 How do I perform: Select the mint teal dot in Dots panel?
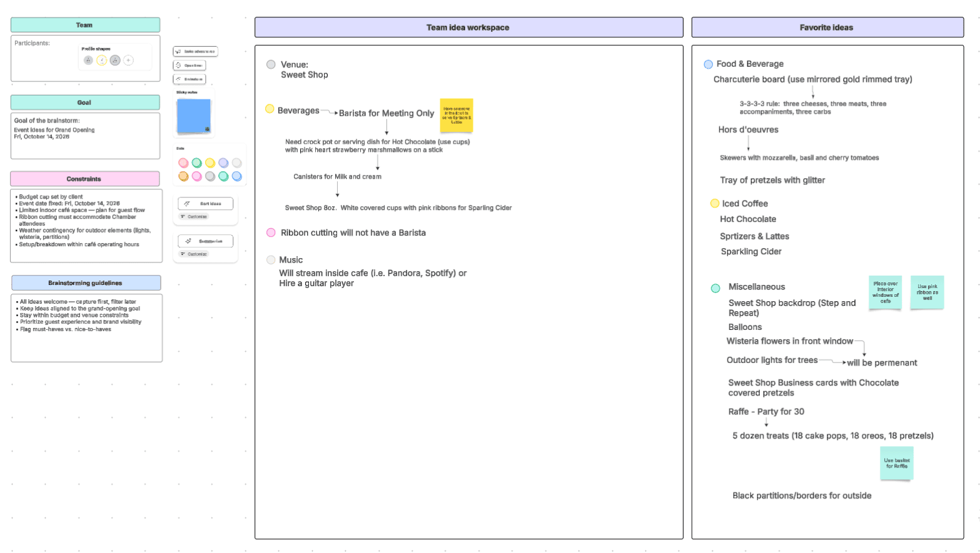(x=223, y=176)
